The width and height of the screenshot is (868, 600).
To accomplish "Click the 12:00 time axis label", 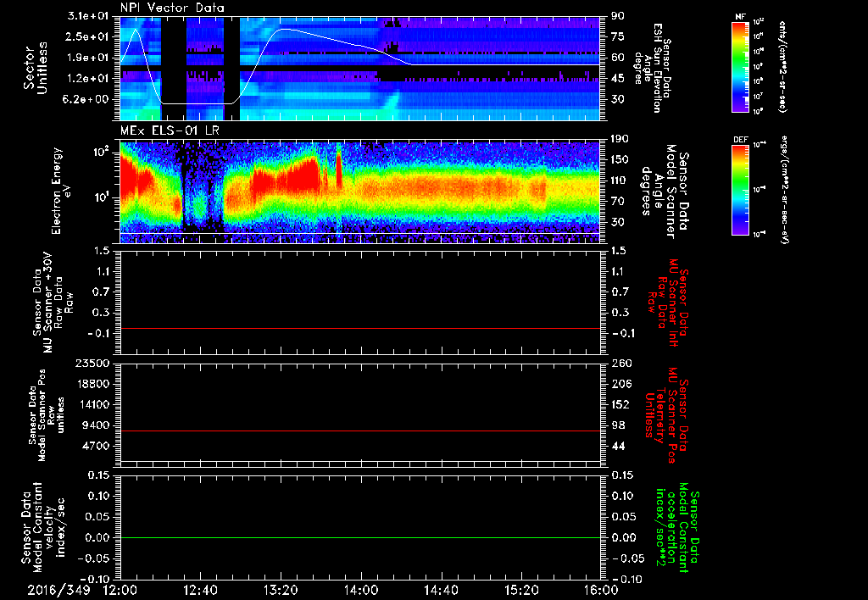I will 120,590.
